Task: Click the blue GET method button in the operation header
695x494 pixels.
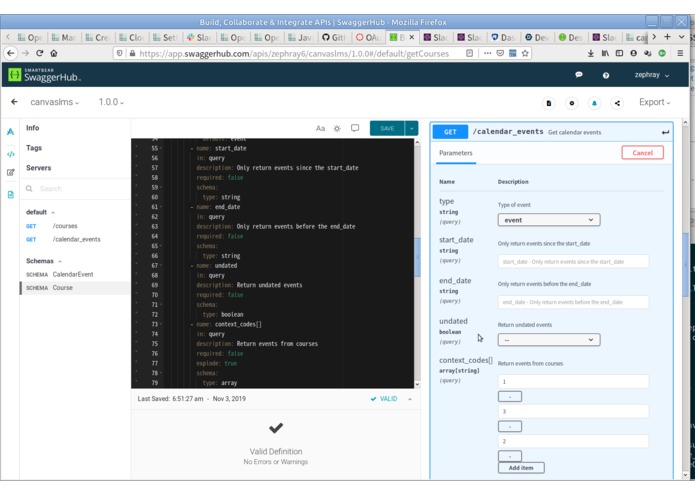Action: coord(450,132)
